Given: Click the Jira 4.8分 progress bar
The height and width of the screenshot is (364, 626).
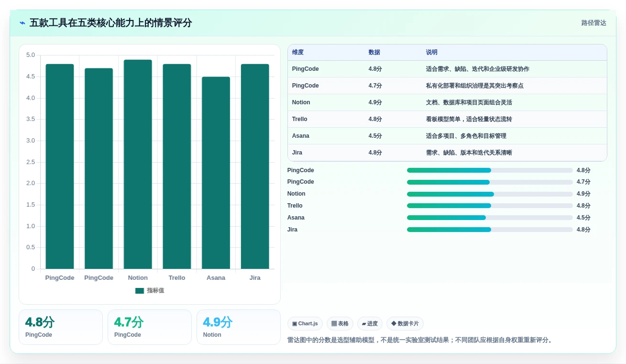Looking at the screenshot, I should click(x=490, y=230).
